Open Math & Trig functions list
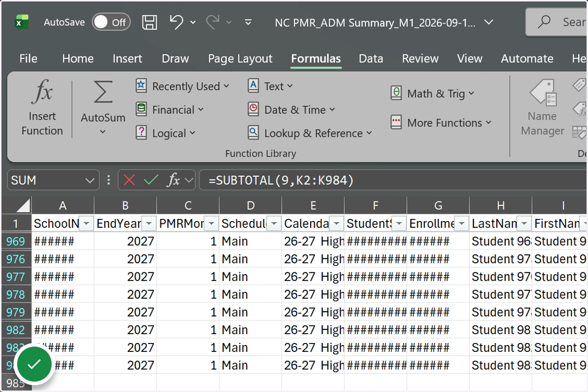Image resolution: width=588 pixels, height=392 pixels. tap(433, 94)
